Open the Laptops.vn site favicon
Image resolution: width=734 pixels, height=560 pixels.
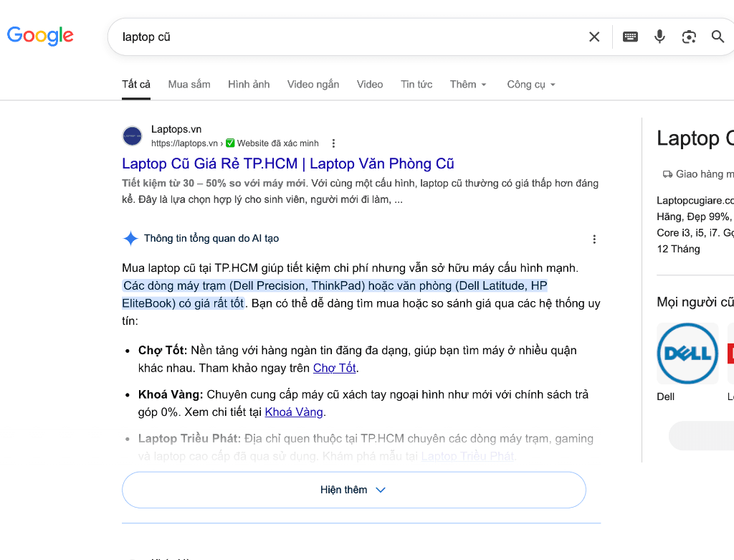coord(133,136)
